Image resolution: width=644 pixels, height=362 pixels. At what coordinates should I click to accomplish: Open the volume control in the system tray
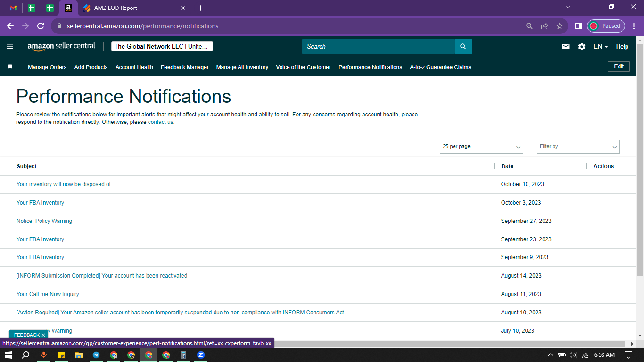[573, 355]
